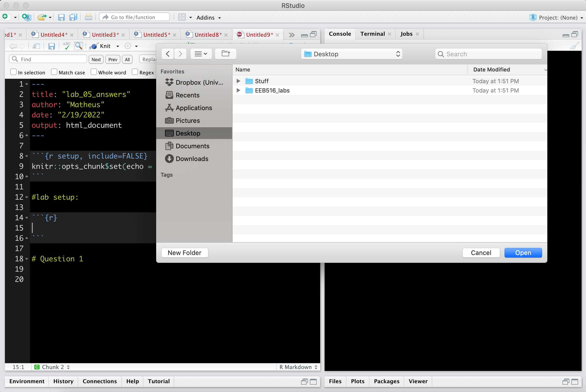Select Documents in Favorites sidebar
The image size is (586, 392).
point(192,146)
